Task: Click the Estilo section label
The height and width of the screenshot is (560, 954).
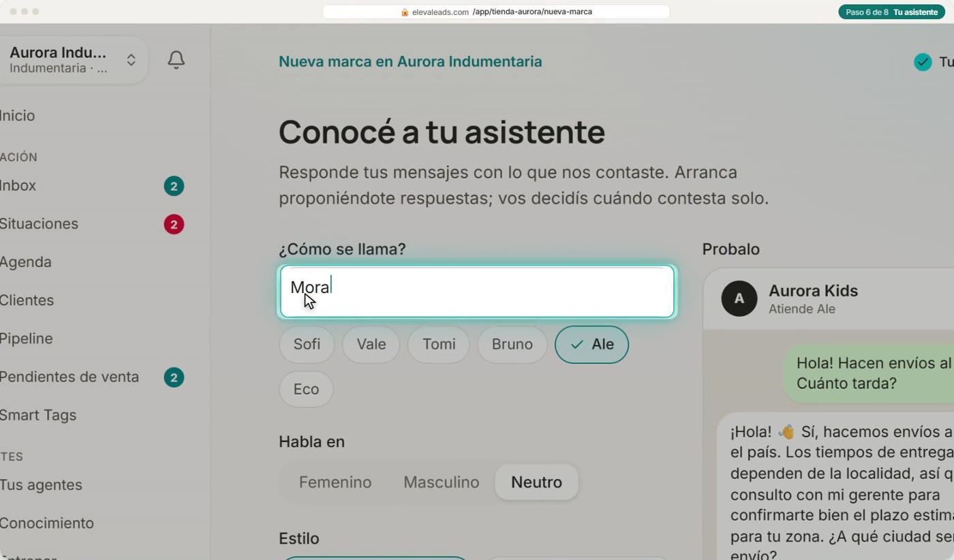Action: point(299,539)
